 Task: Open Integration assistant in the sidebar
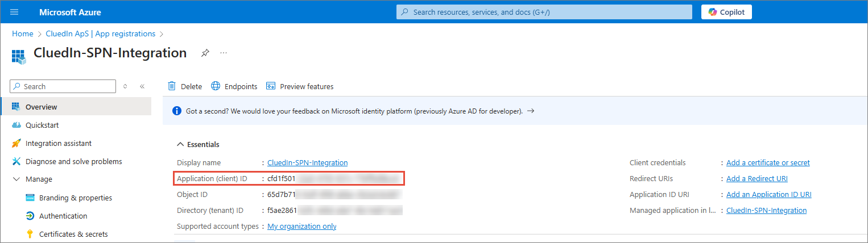pyautogui.click(x=59, y=143)
